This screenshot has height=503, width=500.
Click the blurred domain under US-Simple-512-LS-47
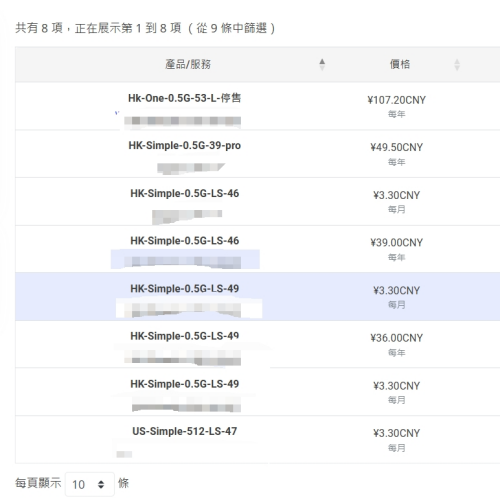124,454
